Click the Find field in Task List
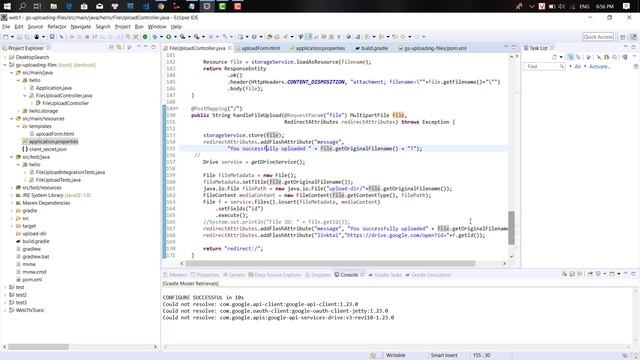The width and height of the screenshot is (640, 360). pos(544,67)
